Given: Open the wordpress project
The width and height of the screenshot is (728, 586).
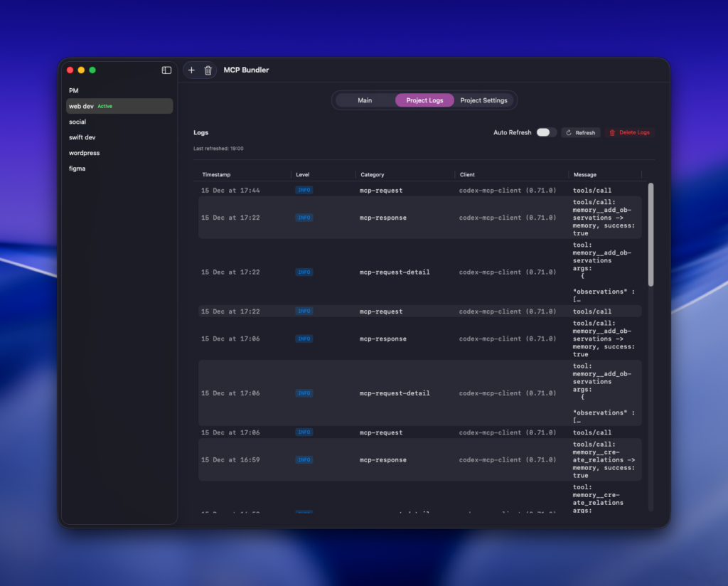Looking at the screenshot, I should [x=84, y=153].
